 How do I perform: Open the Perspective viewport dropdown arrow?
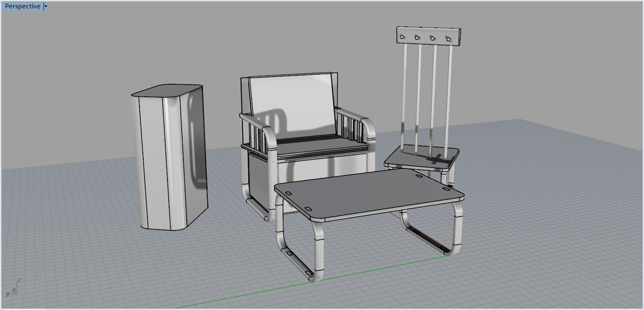coord(46,6)
